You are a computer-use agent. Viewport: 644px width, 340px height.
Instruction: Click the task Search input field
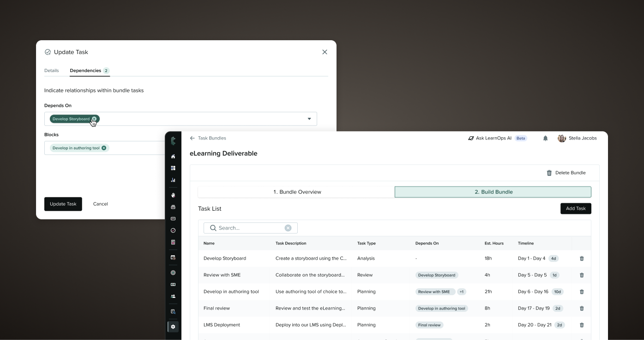click(251, 228)
